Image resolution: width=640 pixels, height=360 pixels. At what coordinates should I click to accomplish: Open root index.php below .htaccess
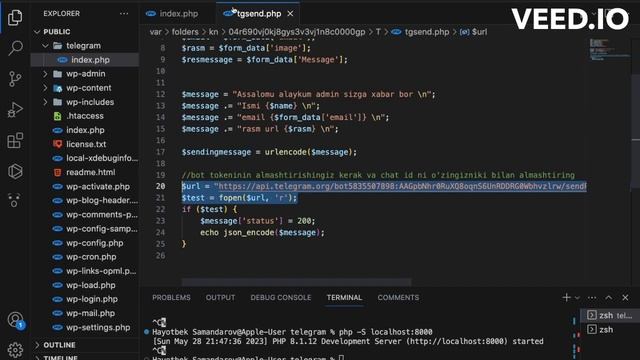(86, 130)
